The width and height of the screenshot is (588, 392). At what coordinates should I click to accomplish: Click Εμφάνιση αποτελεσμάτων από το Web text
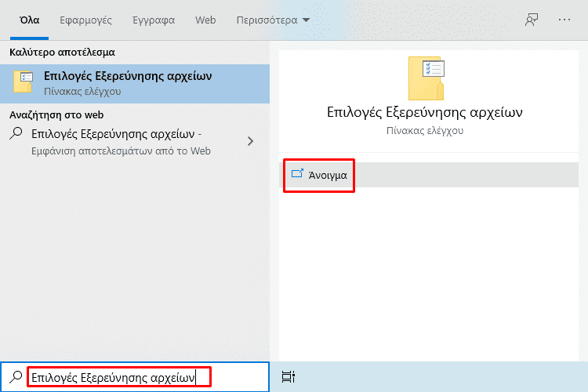click(121, 151)
